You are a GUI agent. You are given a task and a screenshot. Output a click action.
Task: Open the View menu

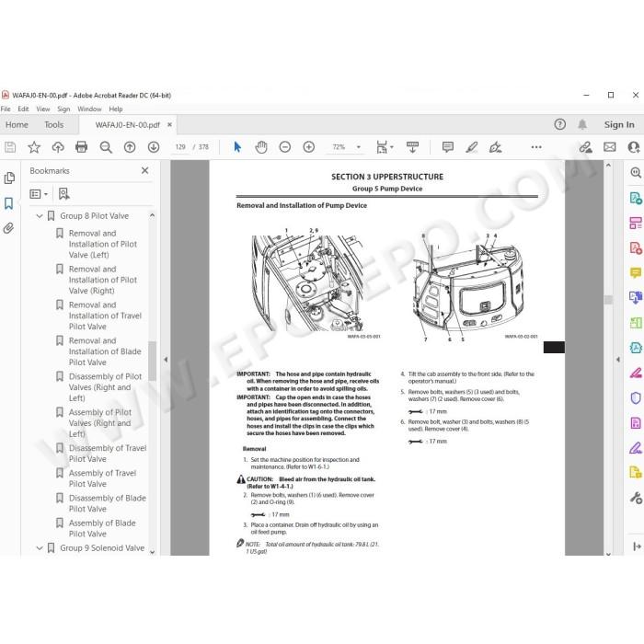coord(42,109)
